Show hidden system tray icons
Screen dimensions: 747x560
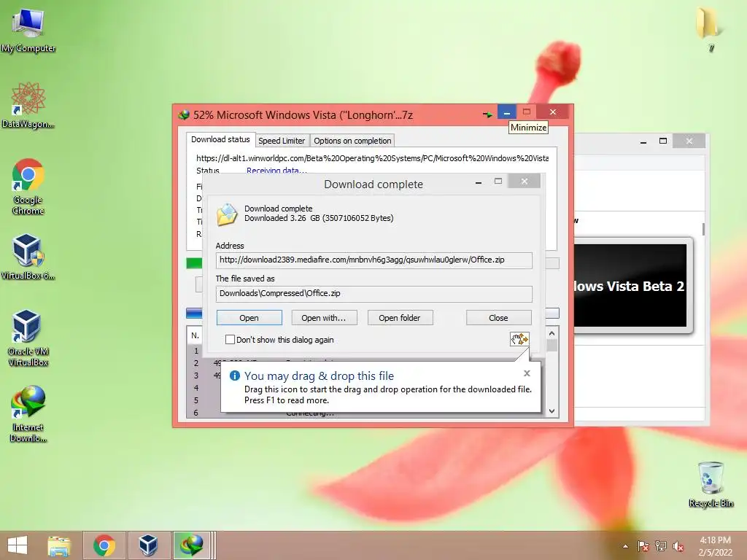pos(625,546)
